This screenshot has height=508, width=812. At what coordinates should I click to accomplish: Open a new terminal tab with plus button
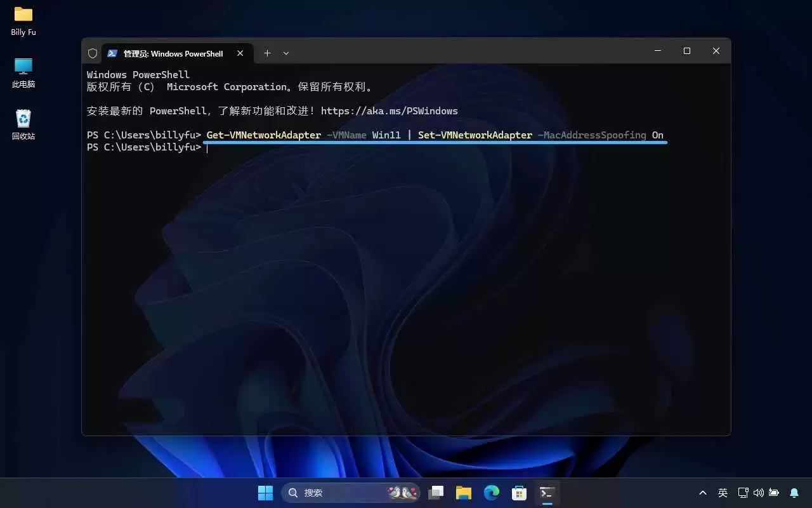(x=267, y=53)
